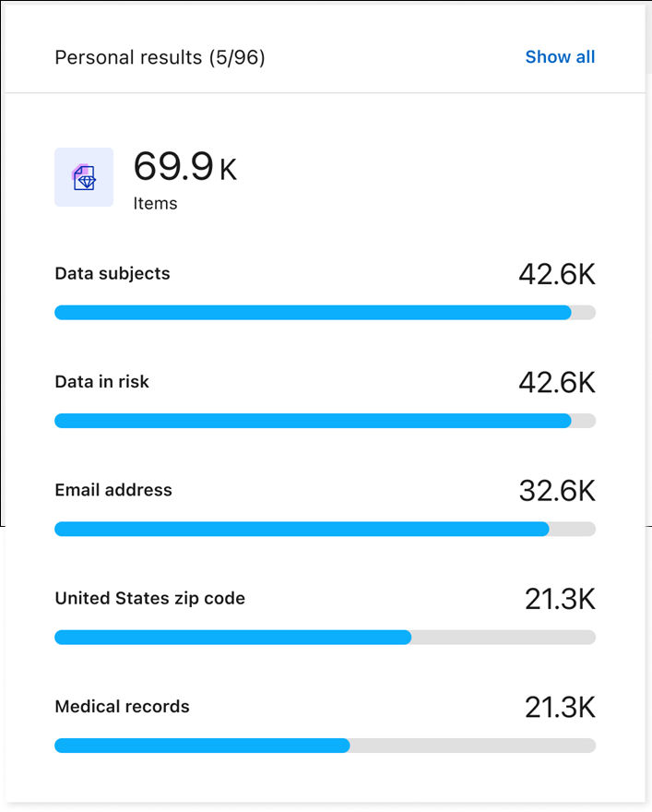This screenshot has width=652, height=812.
Task: Click the 32.6K Email address value
Action: coord(557,491)
